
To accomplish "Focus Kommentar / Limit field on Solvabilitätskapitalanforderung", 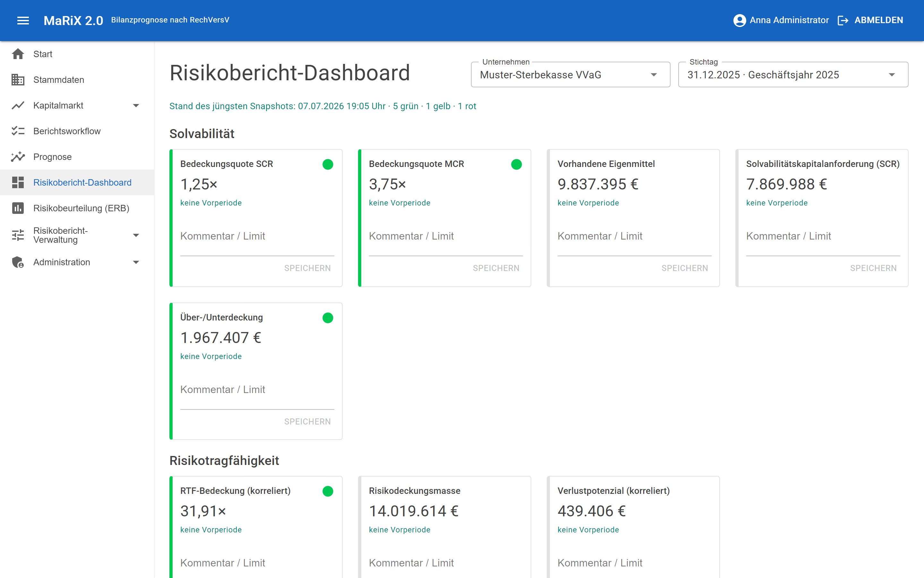I will pyautogui.click(x=823, y=240).
